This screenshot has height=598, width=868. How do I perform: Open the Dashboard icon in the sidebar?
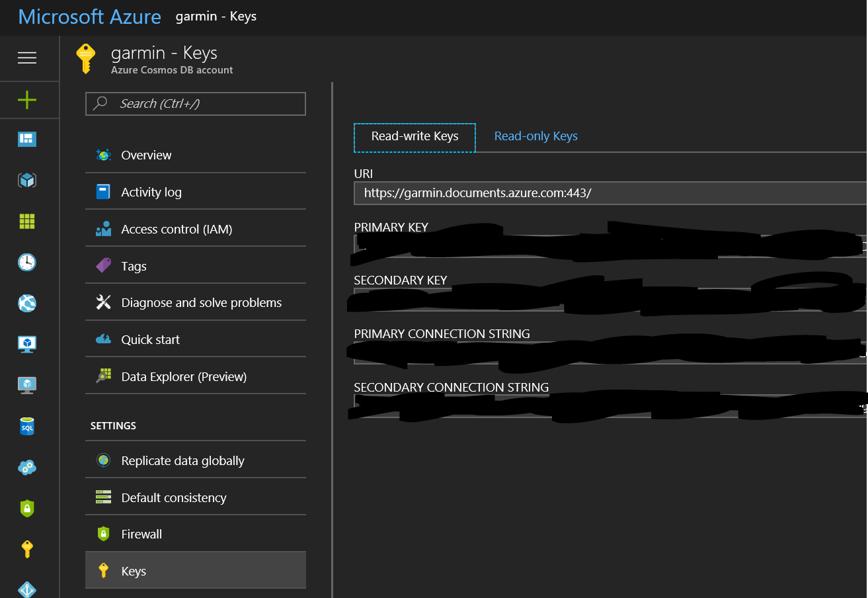(x=27, y=139)
